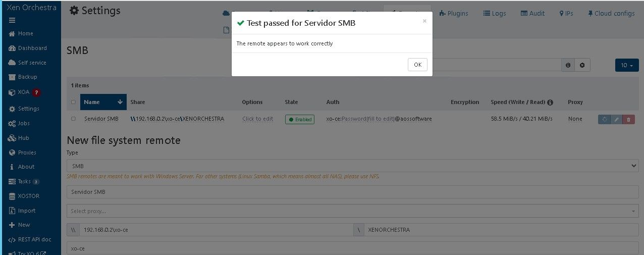Viewport: 644px width, 255px height.
Task: Open the 10 items-per-page dropdown
Action: [x=627, y=65]
